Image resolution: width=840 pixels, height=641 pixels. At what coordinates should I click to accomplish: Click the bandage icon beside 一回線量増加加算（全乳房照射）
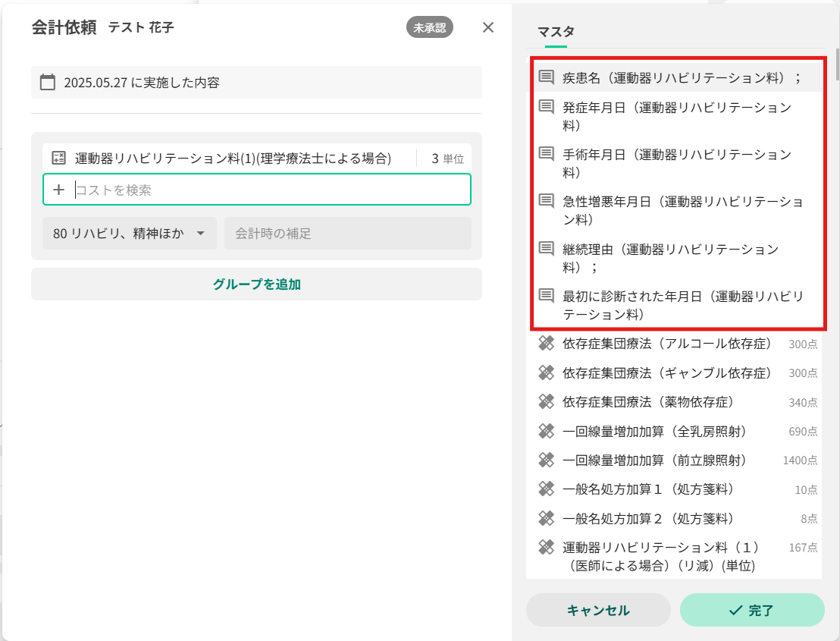pyautogui.click(x=547, y=432)
